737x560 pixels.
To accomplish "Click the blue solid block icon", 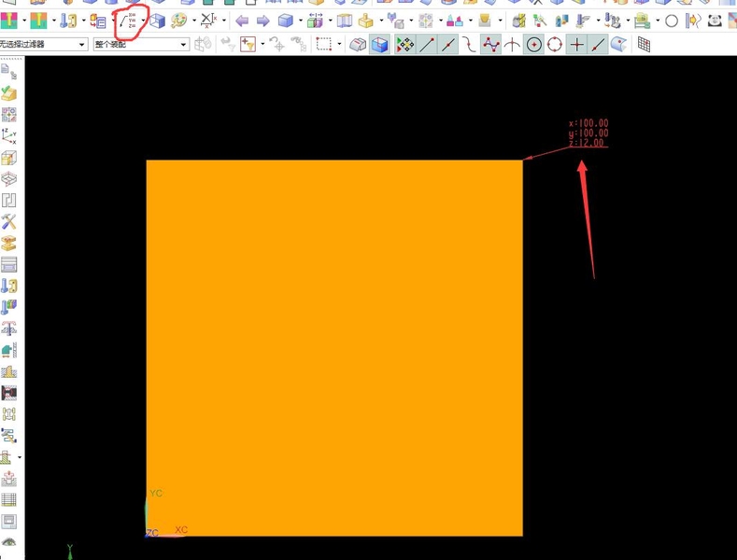I will [285, 21].
